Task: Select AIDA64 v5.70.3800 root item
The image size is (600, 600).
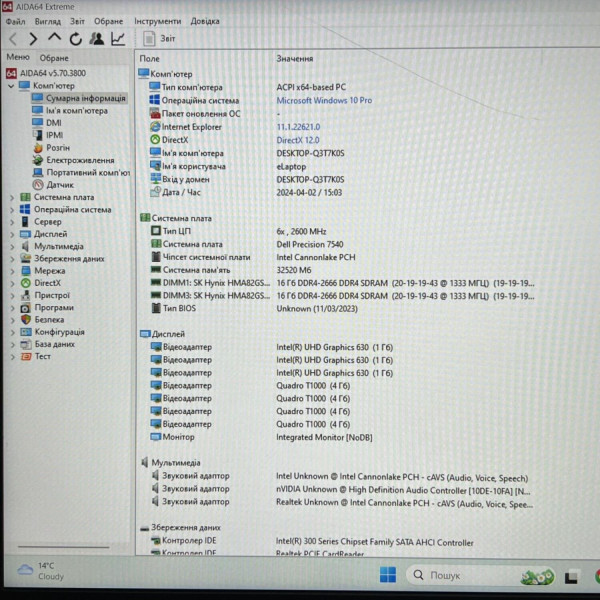Action: [46, 73]
